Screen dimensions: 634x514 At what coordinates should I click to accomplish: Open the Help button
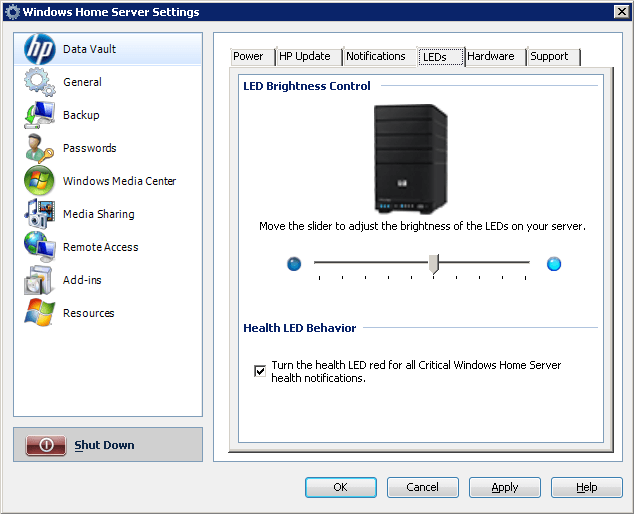(x=586, y=487)
